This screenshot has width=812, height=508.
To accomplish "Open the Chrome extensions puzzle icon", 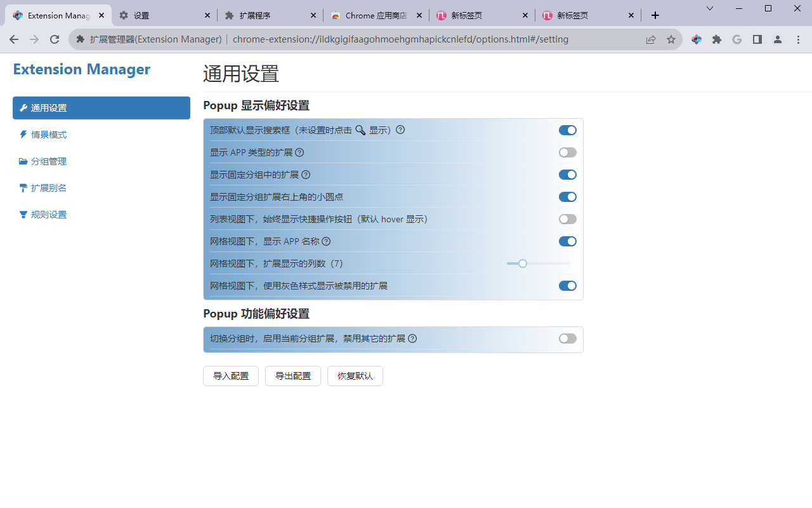I will click(x=717, y=39).
